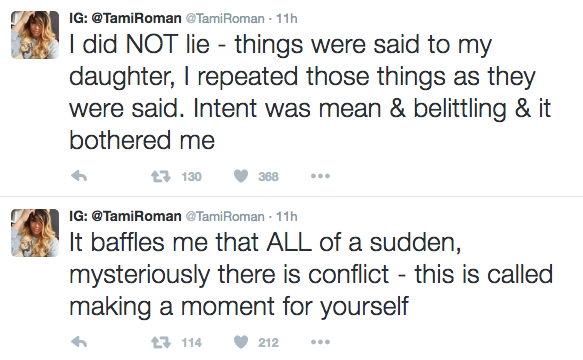This screenshot has width=583, height=360.
Task: Open the 130 retweet count
Action: (x=191, y=176)
